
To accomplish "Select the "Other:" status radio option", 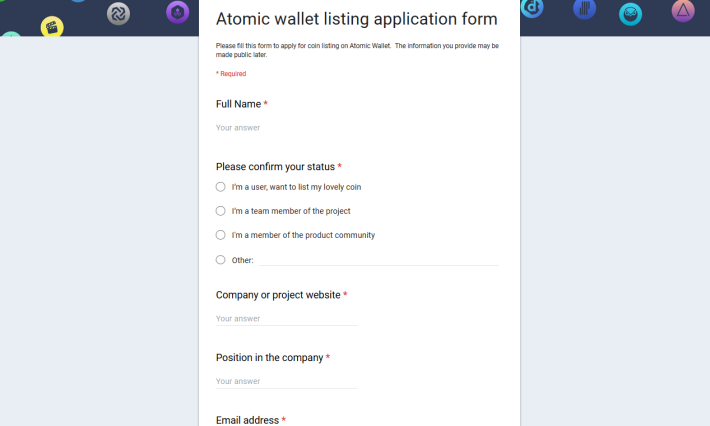I will 221,260.
